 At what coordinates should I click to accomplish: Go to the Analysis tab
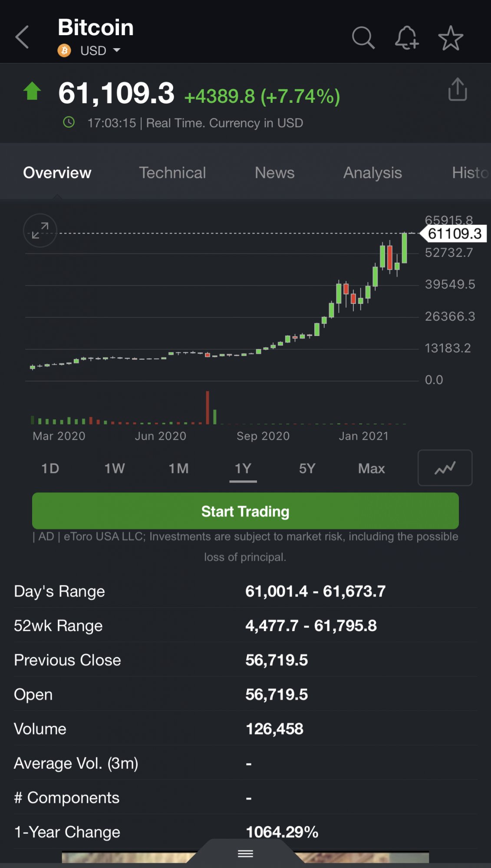point(372,173)
